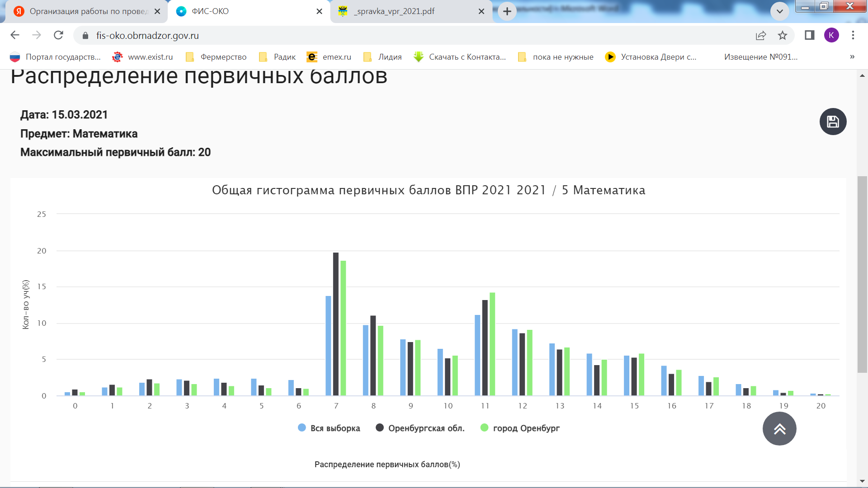Switch to the _spravka_vpr_2021.pdf tab

pos(411,11)
